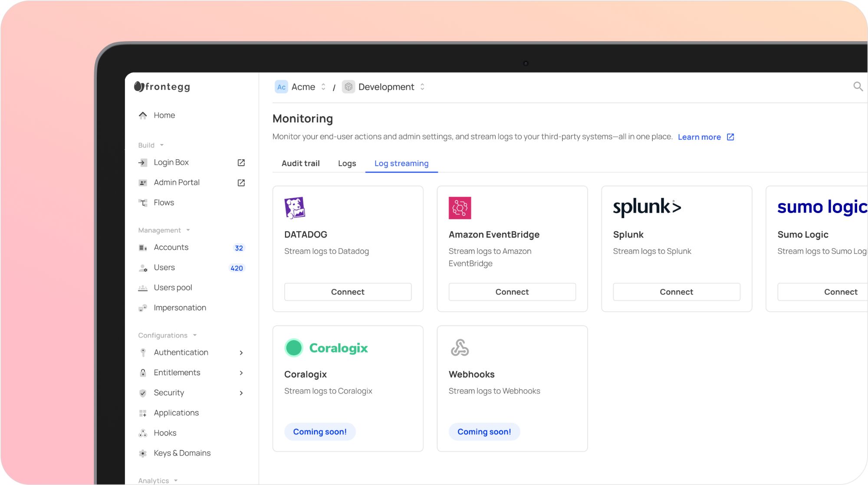Connect the Datadog integration
The width and height of the screenshot is (868, 485).
348,292
